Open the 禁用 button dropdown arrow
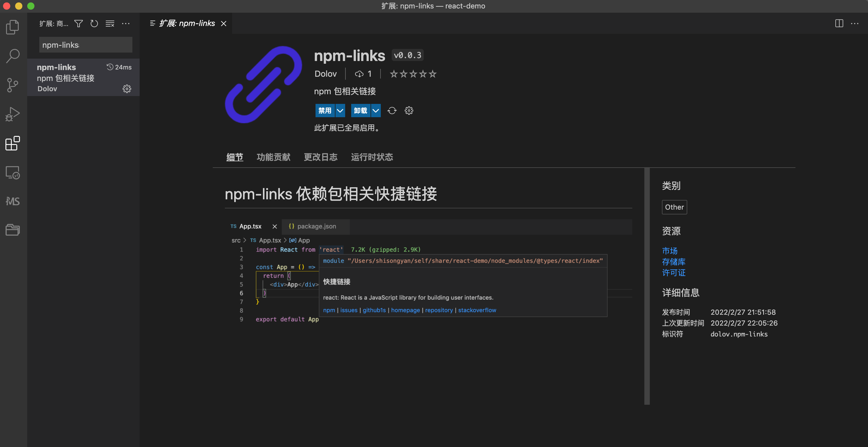The image size is (868, 447). 340,111
